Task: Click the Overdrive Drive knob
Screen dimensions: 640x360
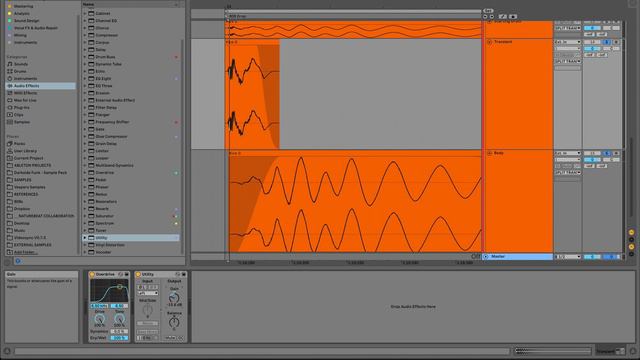Action: pos(99,319)
